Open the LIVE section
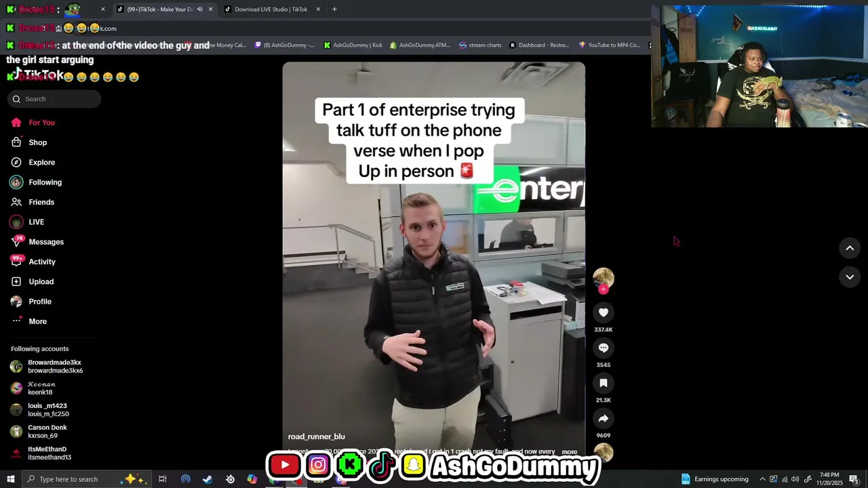Image resolution: width=868 pixels, height=488 pixels. tap(36, 222)
